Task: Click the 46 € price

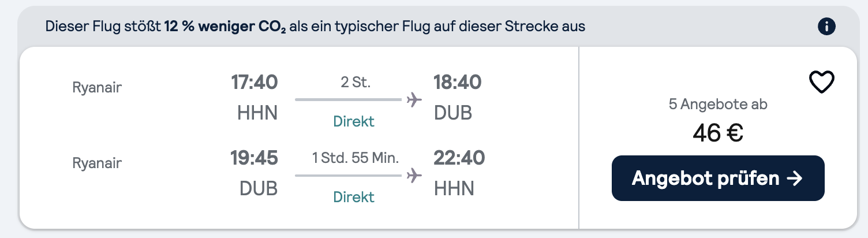Action: (x=718, y=133)
